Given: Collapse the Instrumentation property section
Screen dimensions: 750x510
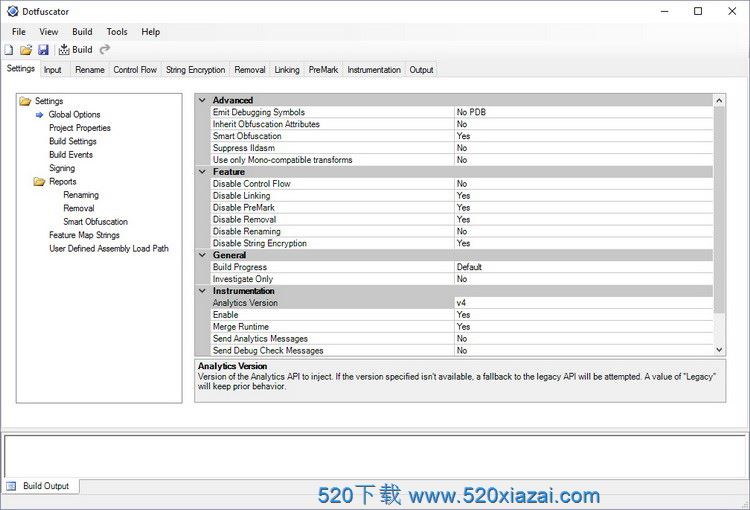Looking at the screenshot, I should [x=202, y=291].
